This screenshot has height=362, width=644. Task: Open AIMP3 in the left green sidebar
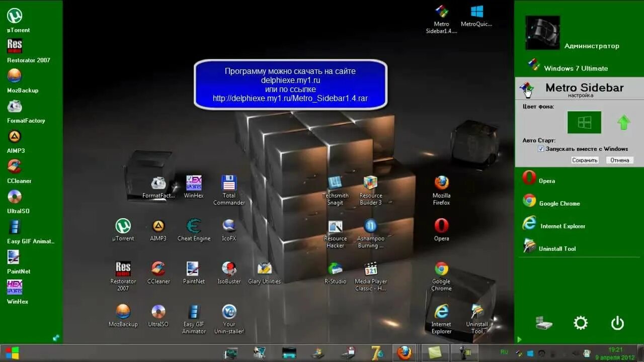pyautogui.click(x=15, y=137)
